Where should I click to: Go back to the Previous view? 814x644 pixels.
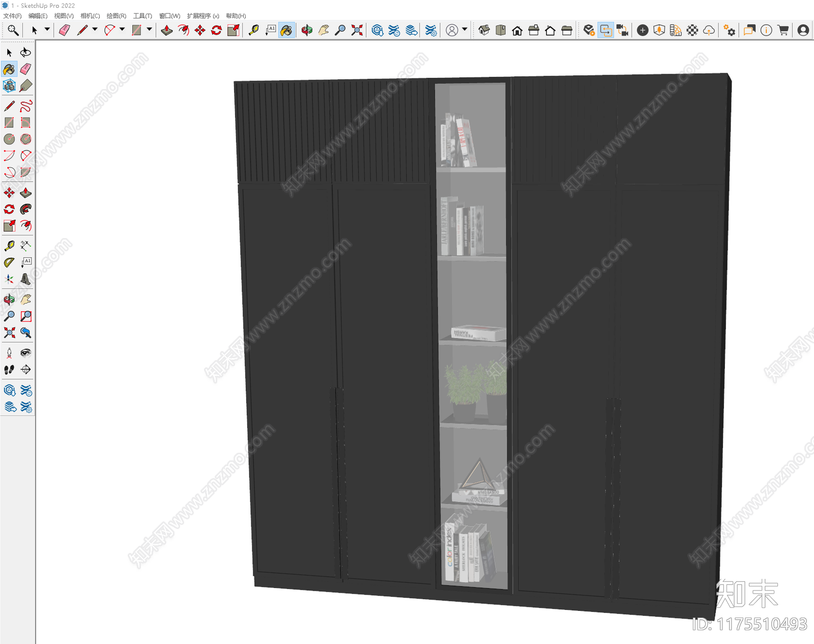(25, 333)
